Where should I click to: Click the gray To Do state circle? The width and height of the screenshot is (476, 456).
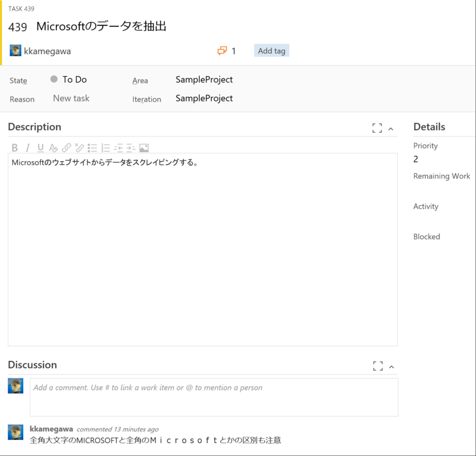click(x=54, y=79)
